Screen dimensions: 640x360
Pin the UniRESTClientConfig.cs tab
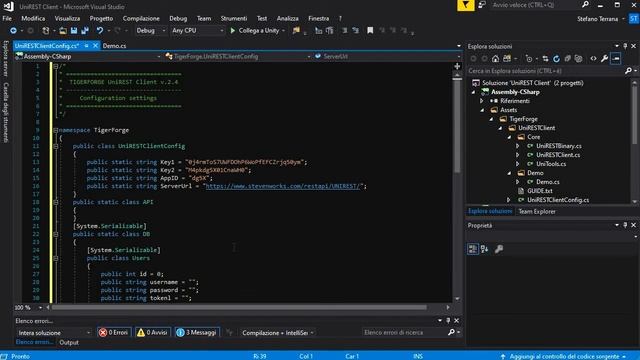coord(87,46)
